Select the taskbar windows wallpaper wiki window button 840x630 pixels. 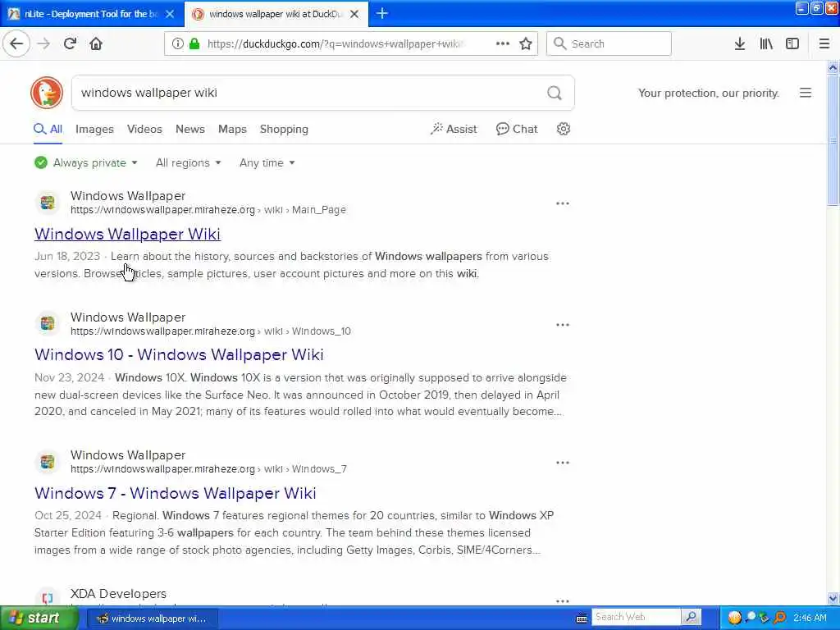152,619
